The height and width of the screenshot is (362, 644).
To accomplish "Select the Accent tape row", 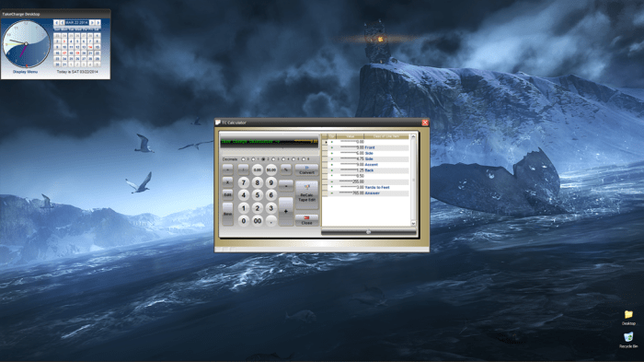I will click(365, 165).
